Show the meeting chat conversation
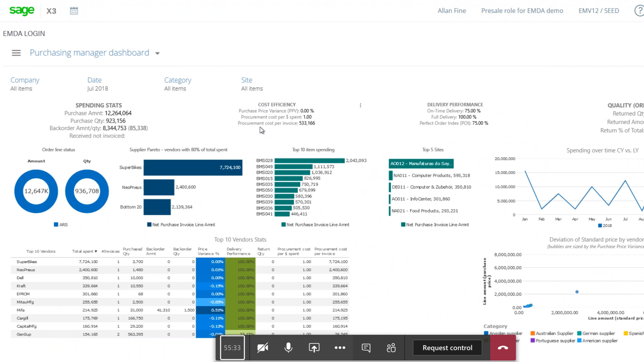Viewport: 644px width, 362px height. 366,348
